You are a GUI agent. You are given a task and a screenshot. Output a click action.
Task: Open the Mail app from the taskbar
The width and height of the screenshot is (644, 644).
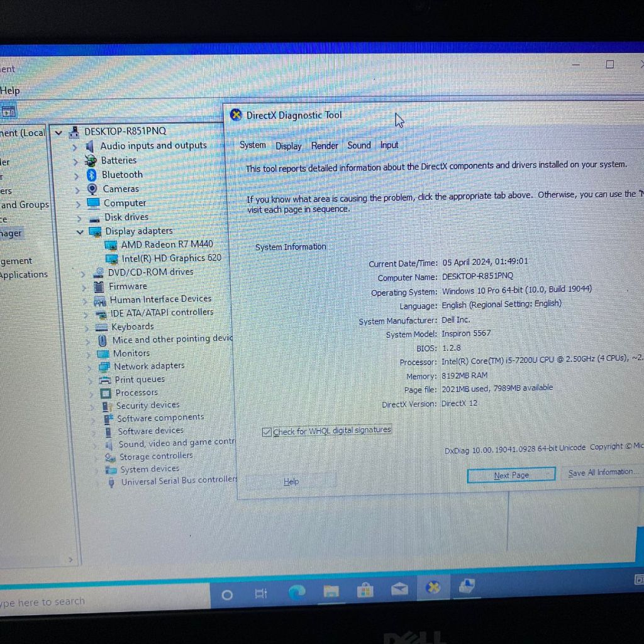pyautogui.click(x=399, y=589)
